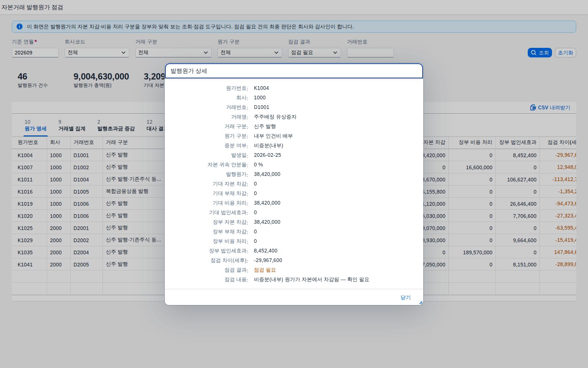The width and height of the screenshot is (588, 368).
Task: Click the 발행원가 상세 dialog title
Action: point(189,71)
